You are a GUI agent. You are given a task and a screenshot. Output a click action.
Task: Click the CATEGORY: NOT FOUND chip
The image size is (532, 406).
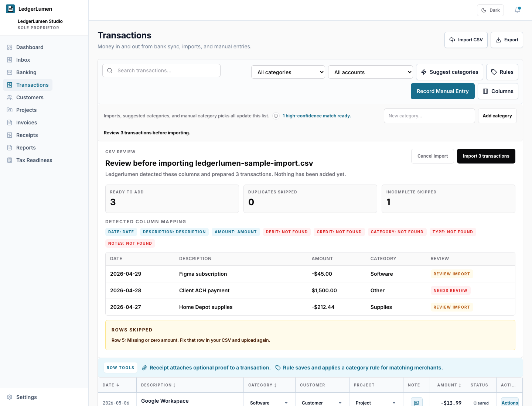pyautogui.click(x=397, y=232)
